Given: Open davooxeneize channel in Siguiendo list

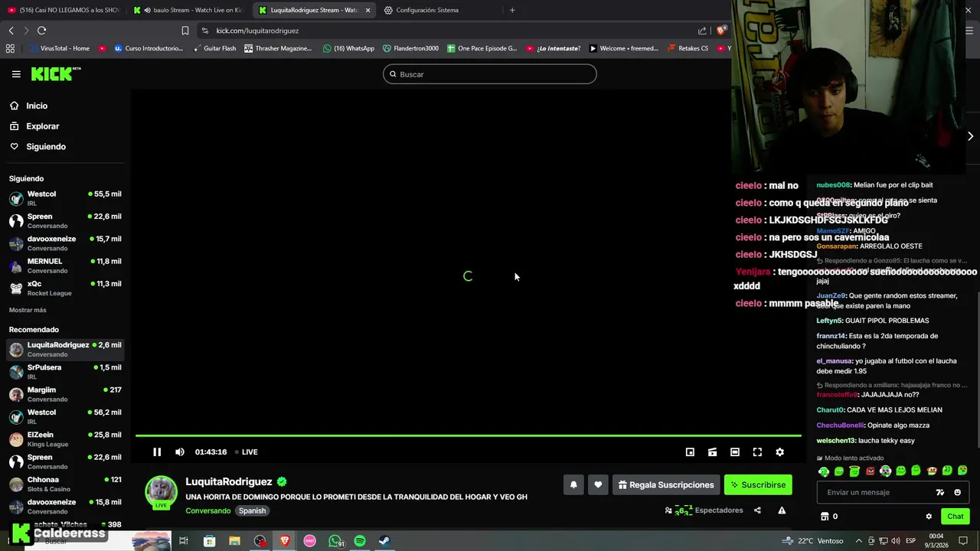Looking at the screenshot, I should click(x=65, y=243).
